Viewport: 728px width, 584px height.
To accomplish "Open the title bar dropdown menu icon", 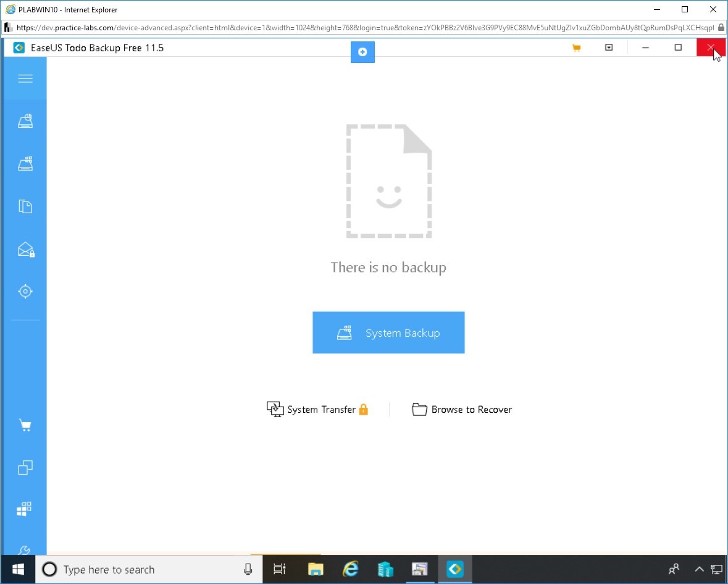I will [609, 48].
